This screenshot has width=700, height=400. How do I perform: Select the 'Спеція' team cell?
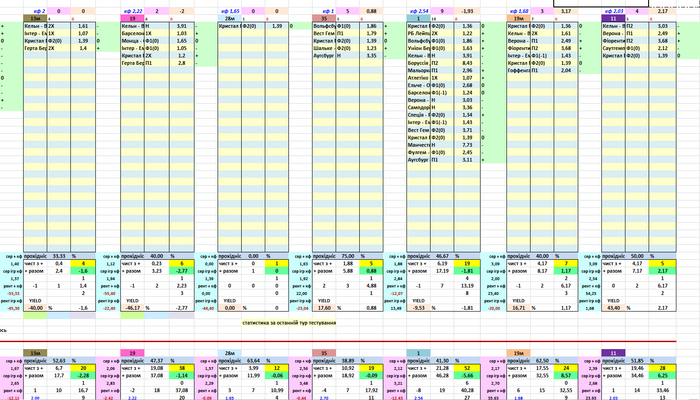pyautogui.click(x=418, y=115)
